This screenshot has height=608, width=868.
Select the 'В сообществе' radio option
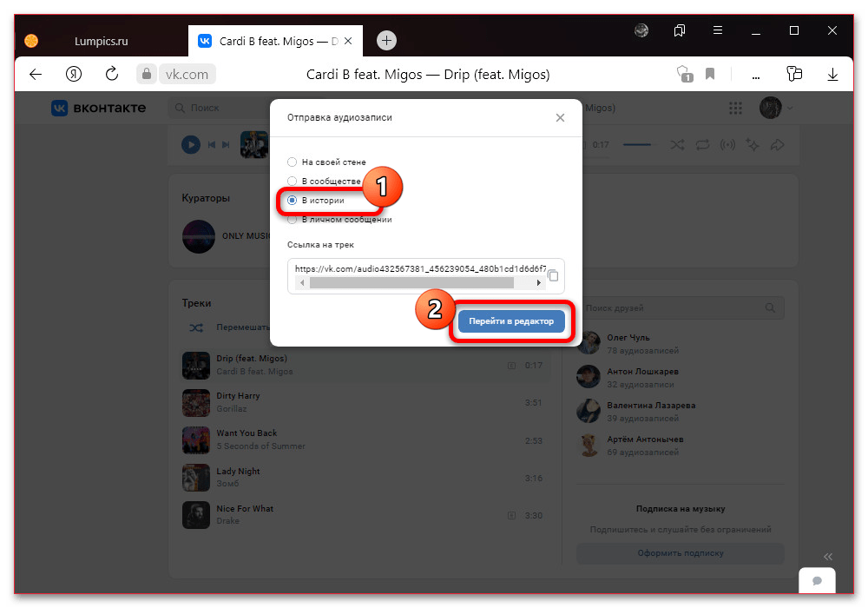pyautogui.click(x=324, y=181)
